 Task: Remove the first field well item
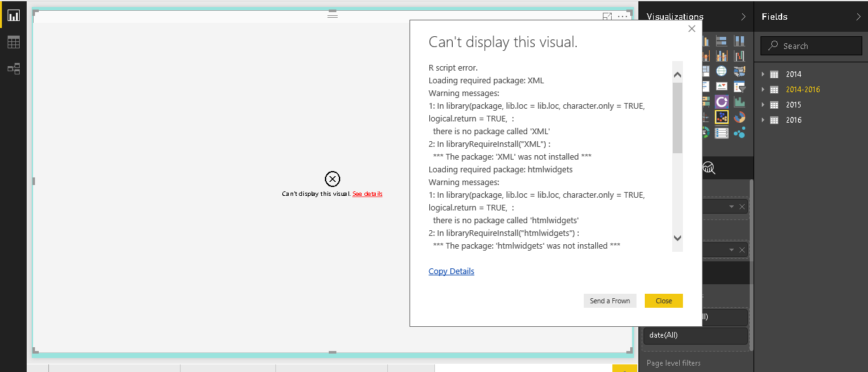coord(742,207)
